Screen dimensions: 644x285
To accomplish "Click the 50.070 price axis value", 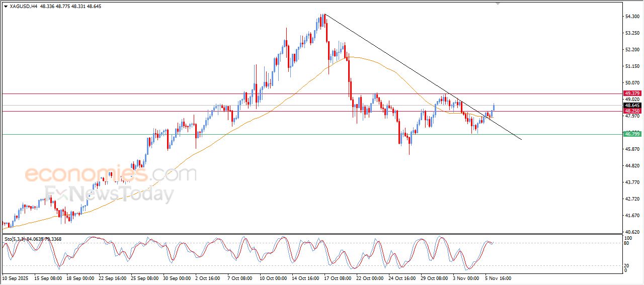I will [632, 83].
